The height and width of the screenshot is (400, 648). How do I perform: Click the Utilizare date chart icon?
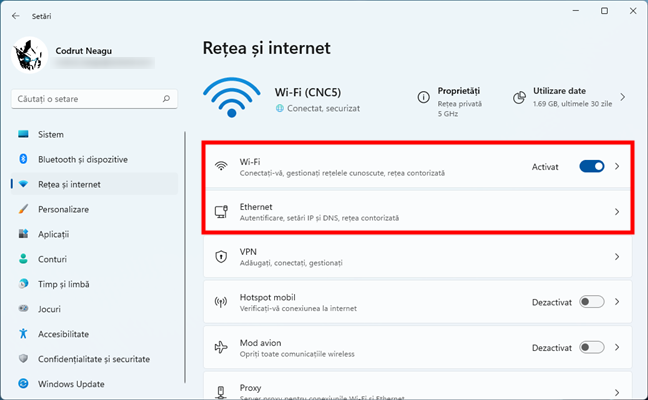click(519, 98)
